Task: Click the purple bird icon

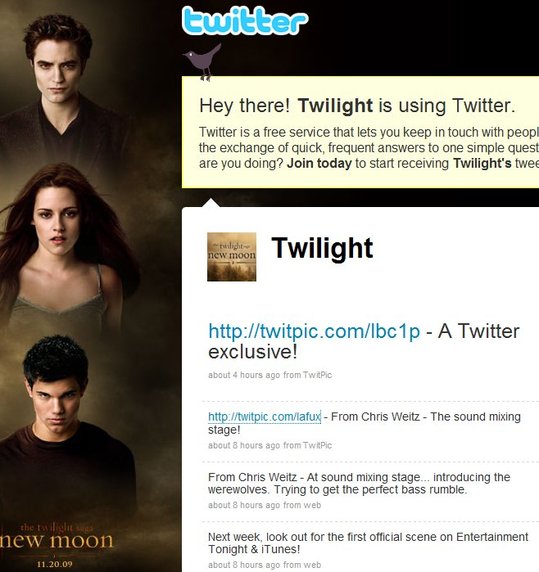Action: pyautogui.click(x=202, y=62)
